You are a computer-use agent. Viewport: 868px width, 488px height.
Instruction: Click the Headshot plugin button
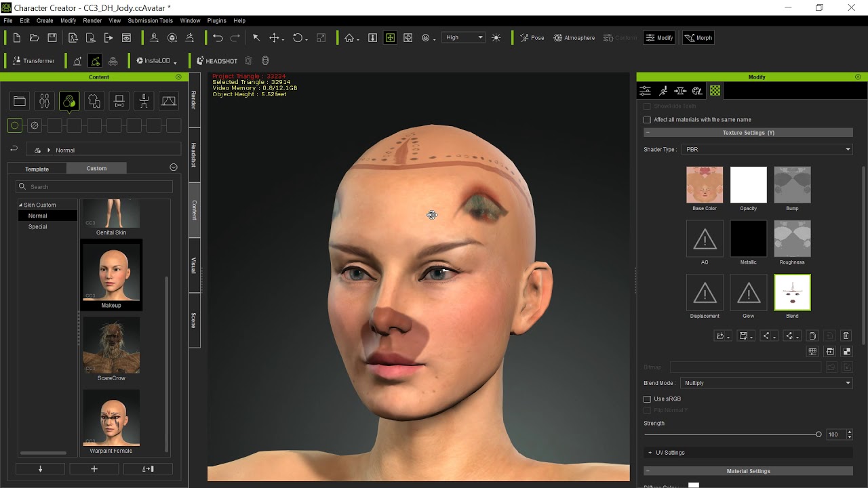click(x=217, y=61)
